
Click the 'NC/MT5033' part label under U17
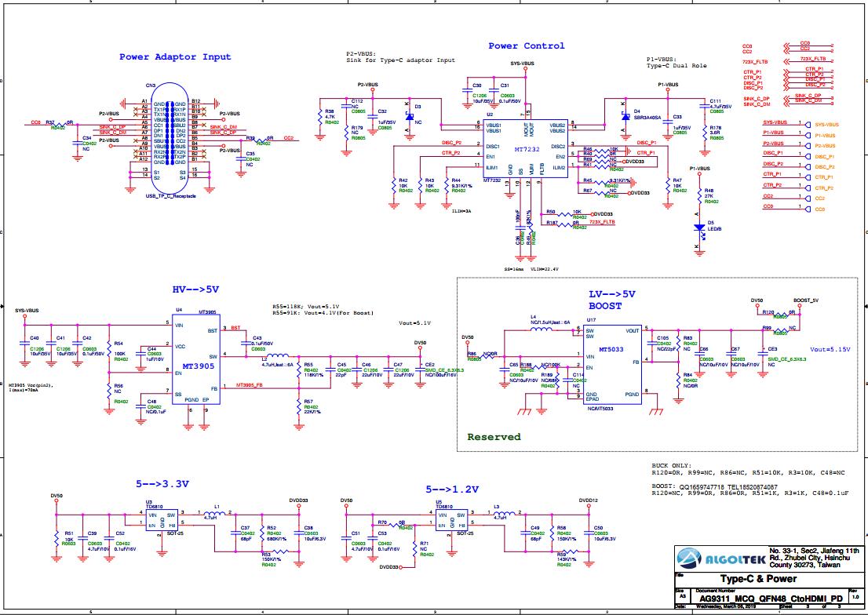[600, 408]
